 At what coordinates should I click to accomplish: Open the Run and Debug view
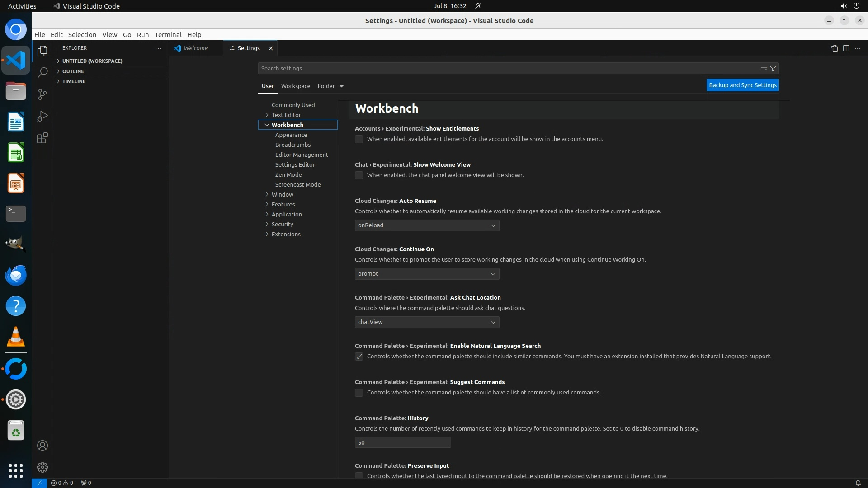click(42, 116)
